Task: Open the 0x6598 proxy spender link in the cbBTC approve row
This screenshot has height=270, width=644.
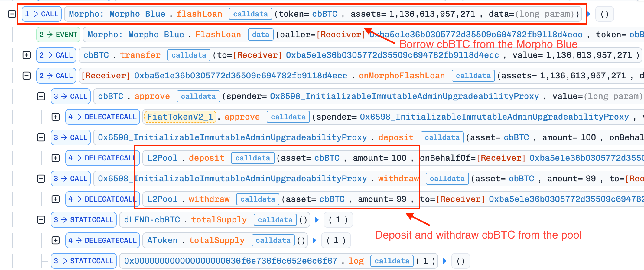Action: [404, 96]
